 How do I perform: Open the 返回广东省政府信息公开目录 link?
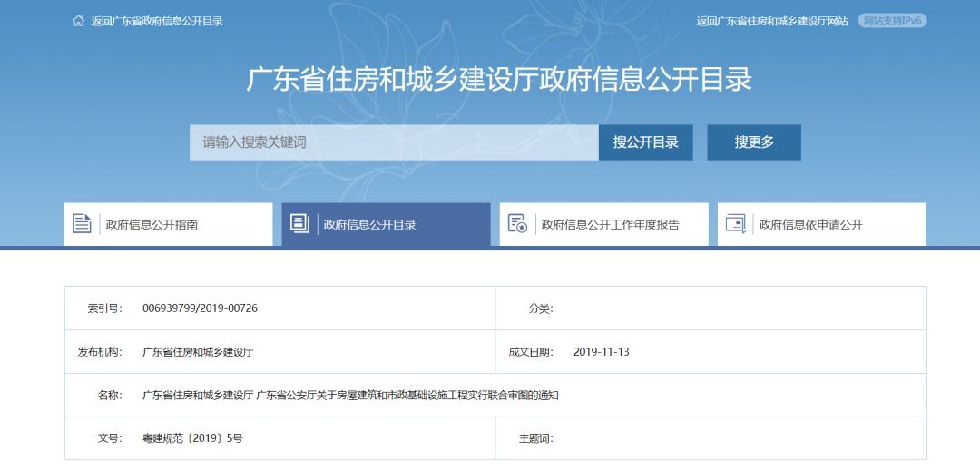[x=157, y=21]
